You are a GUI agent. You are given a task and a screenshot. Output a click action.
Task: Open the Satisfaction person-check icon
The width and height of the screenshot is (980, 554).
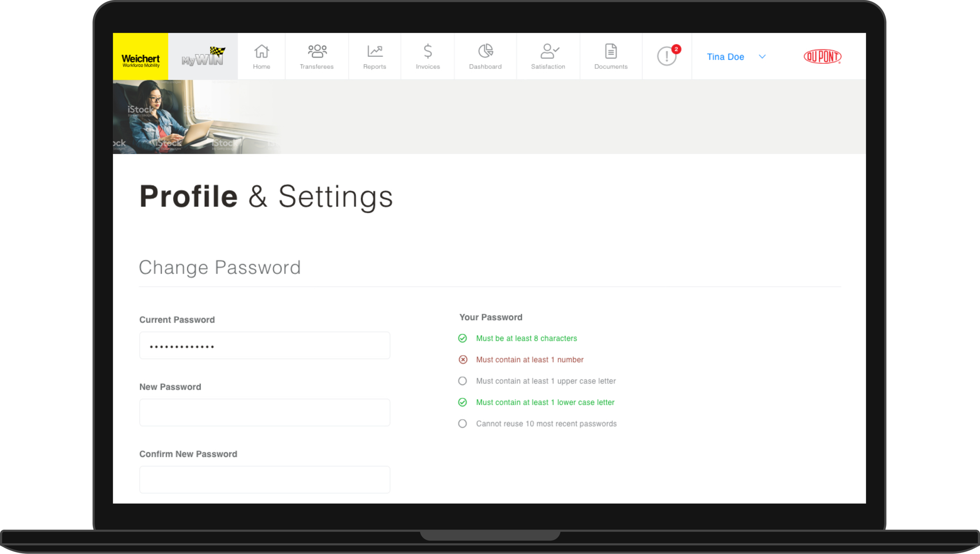click(x=548, y=51)
